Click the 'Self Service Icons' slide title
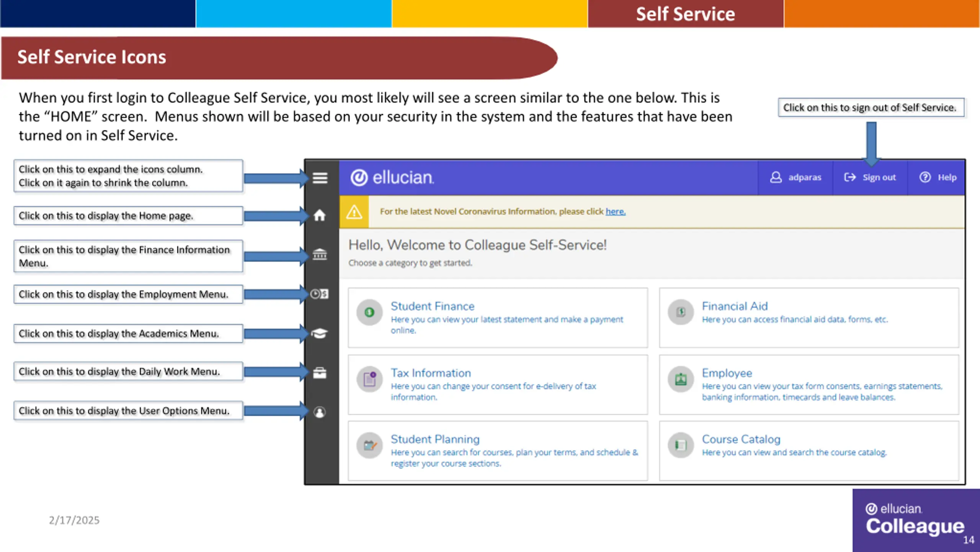Viewport: 980px width, 552px height. tap(92, 57)
